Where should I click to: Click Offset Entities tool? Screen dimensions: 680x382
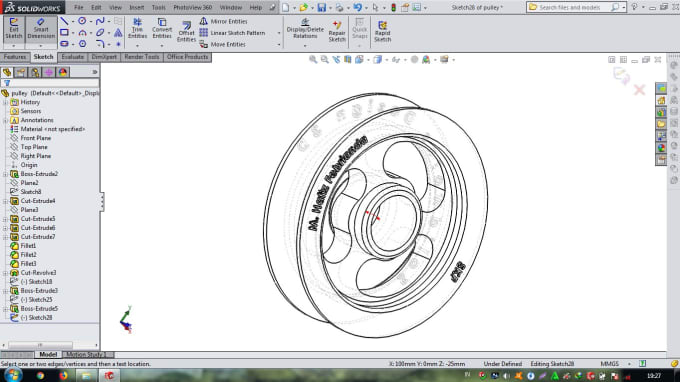pyautogui.click(x=186, y=32)
